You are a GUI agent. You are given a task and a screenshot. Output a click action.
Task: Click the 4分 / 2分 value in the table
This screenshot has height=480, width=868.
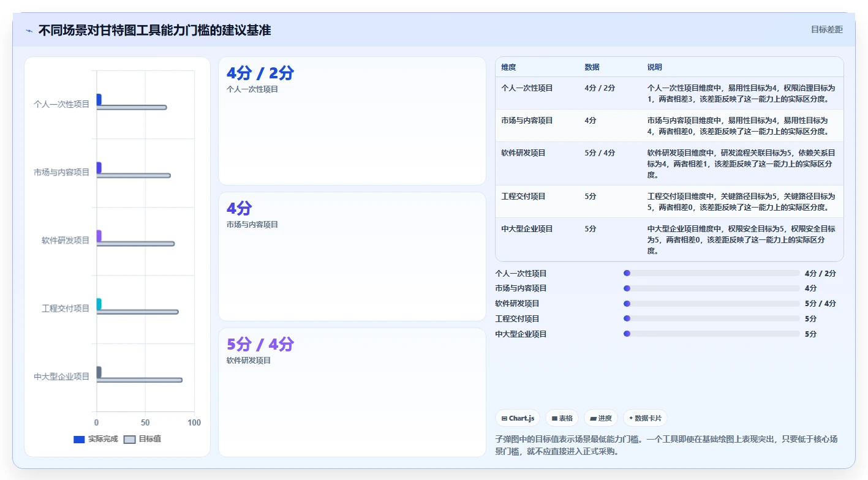600,88
